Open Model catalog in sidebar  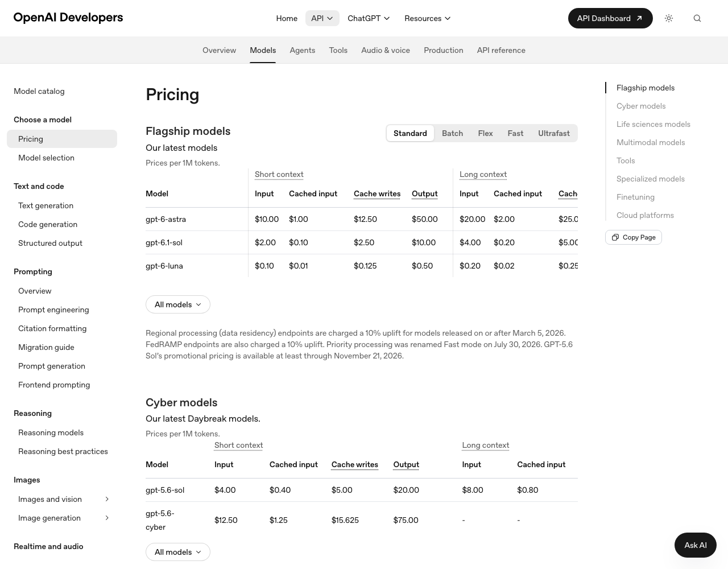(39, 91)
